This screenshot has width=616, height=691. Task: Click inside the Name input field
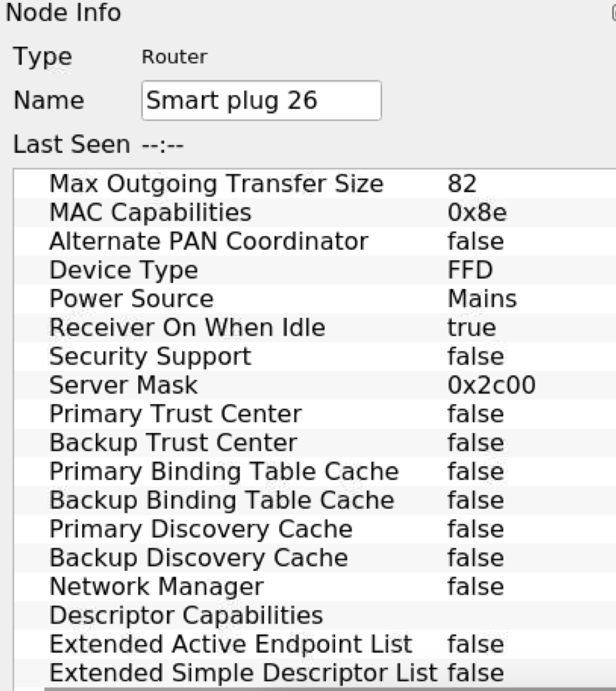261,101
